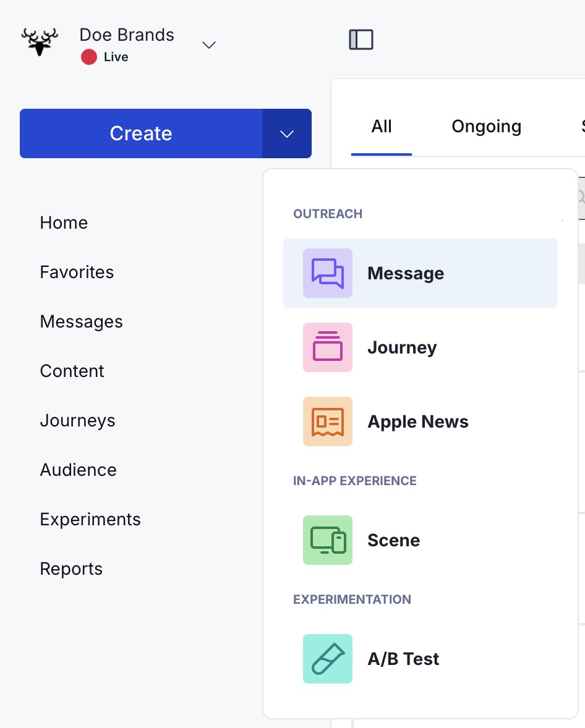Click the A/B Test test-tube icon
The image size is (585, 728).
click(328, 659)
